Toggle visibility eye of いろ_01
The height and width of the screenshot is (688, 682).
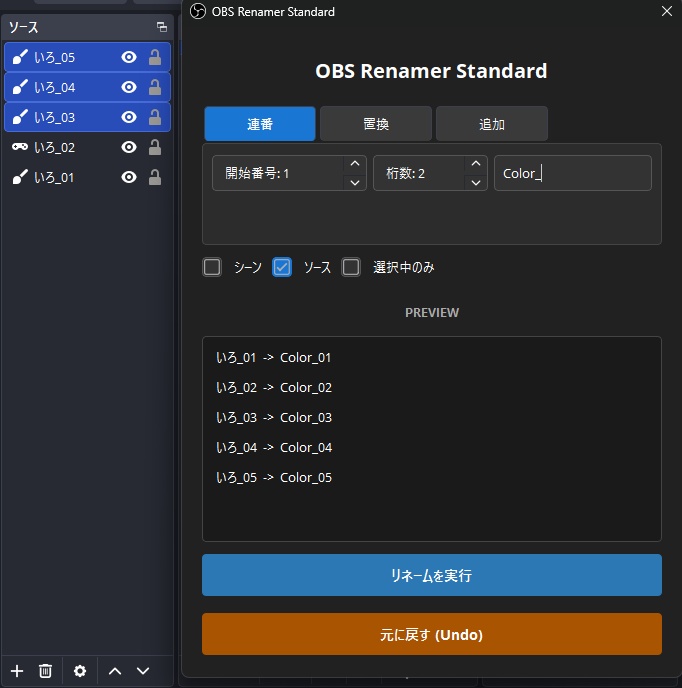coord(129,177)
